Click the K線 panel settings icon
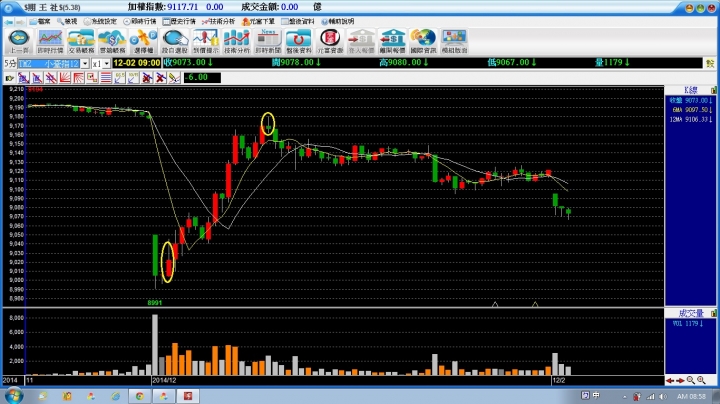 tap(714, 90)
